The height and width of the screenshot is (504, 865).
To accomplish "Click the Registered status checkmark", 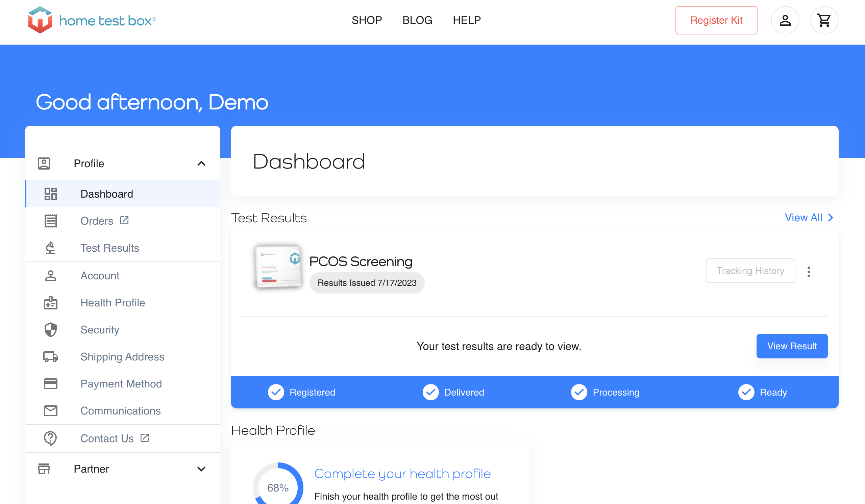I will pyautogui.click(x=276, y=392).
